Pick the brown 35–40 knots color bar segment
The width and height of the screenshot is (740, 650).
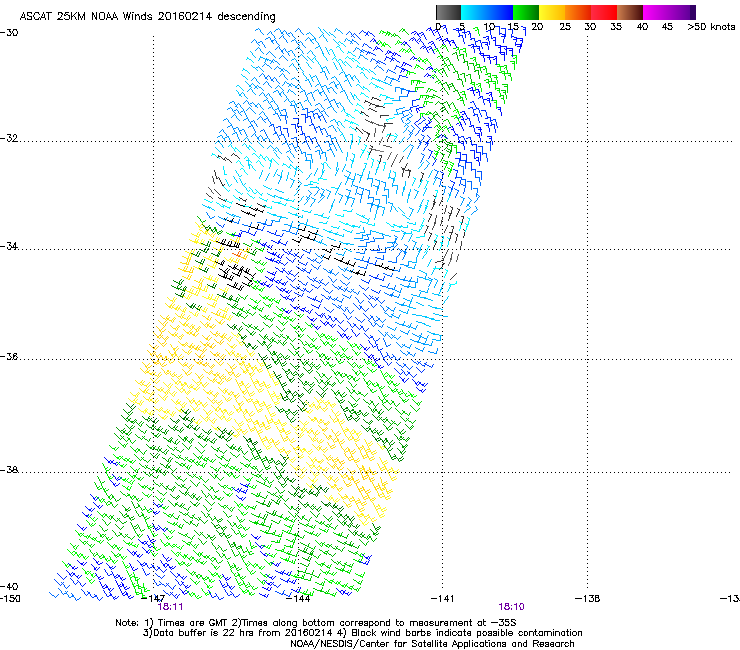(x=630, y=12)
